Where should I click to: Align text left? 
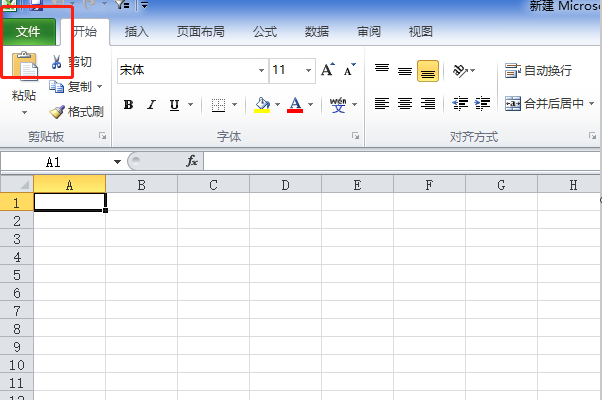point(382,104)
